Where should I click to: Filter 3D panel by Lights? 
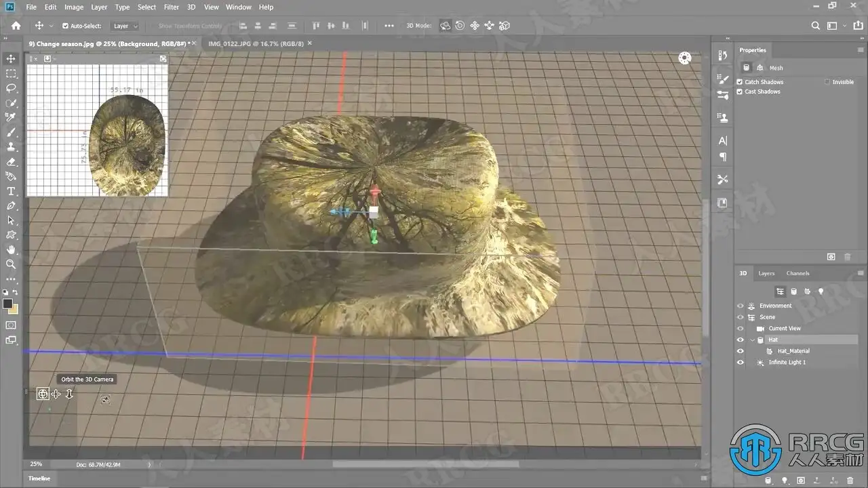821,291
